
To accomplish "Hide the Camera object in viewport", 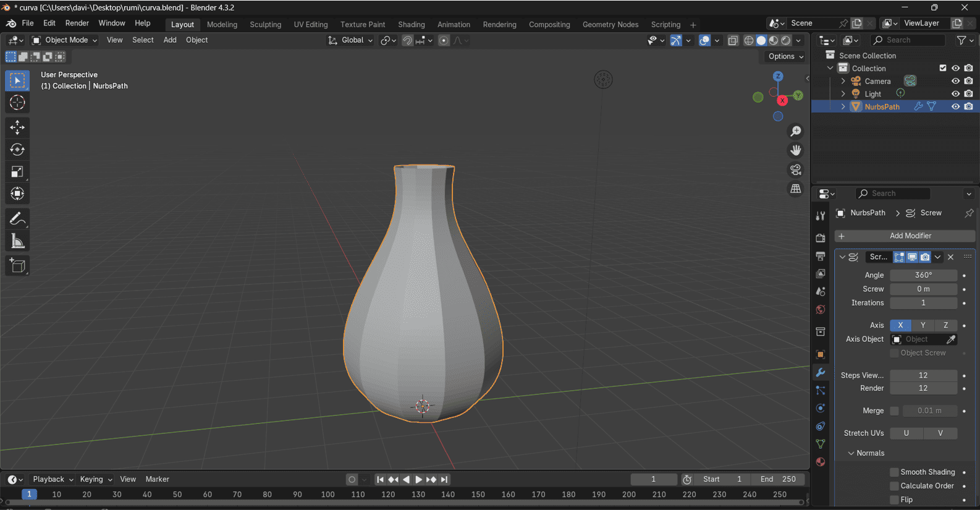I will [955, 81].
